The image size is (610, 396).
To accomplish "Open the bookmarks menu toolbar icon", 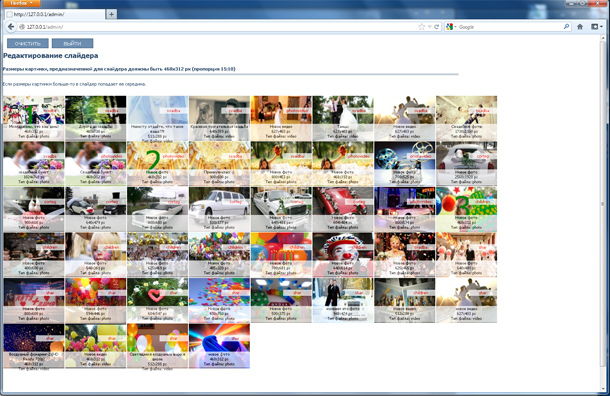I will point(597,27).
